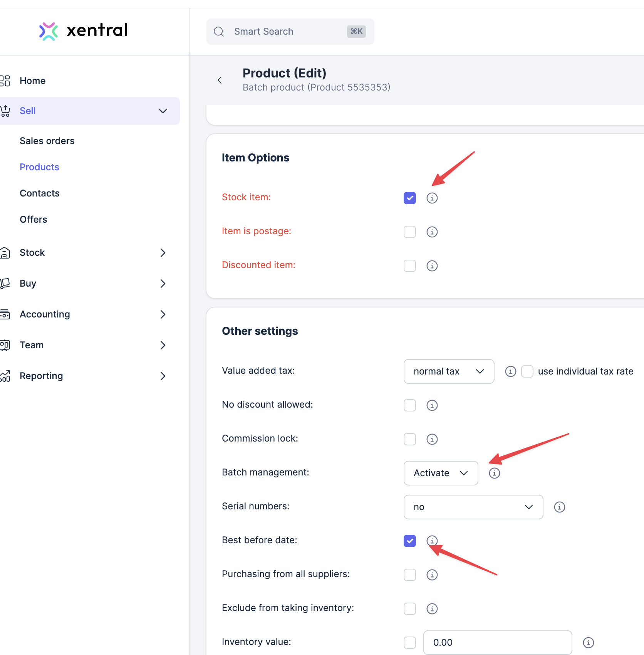Open info icon for Stock item

[432, 198]
